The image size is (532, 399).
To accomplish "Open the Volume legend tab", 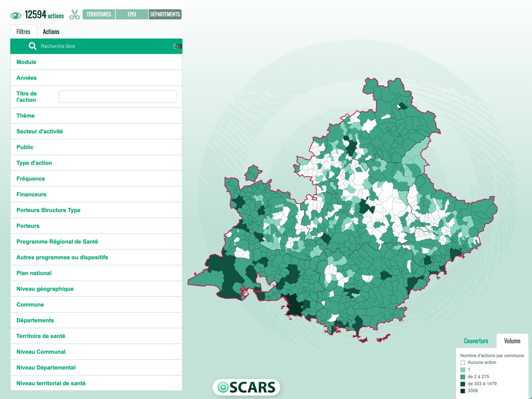I will [x=512, y=341].
